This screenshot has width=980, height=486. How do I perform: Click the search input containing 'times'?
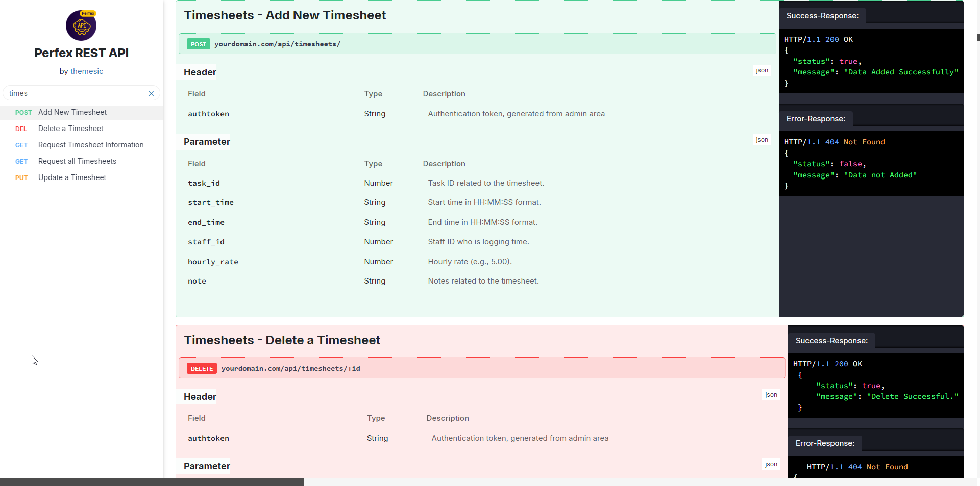(77, 93)
